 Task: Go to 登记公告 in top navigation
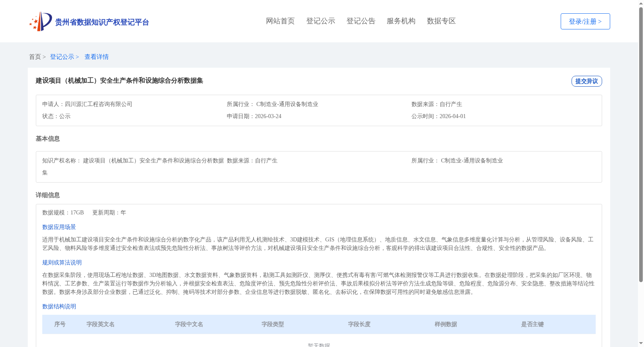coord(361,21)
